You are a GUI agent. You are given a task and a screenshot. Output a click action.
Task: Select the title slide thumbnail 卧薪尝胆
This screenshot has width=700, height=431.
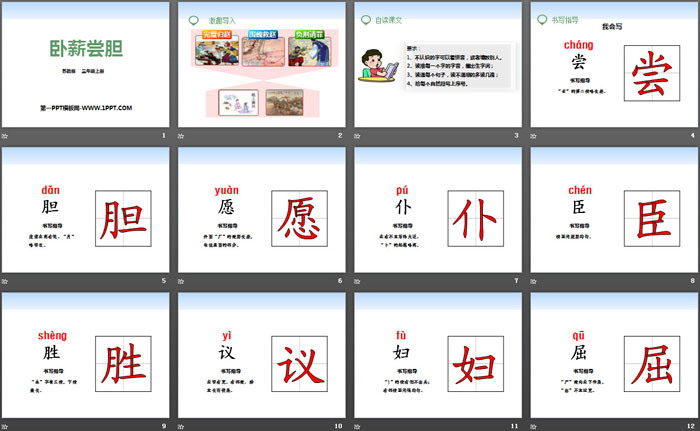click(x=85, y=64)
